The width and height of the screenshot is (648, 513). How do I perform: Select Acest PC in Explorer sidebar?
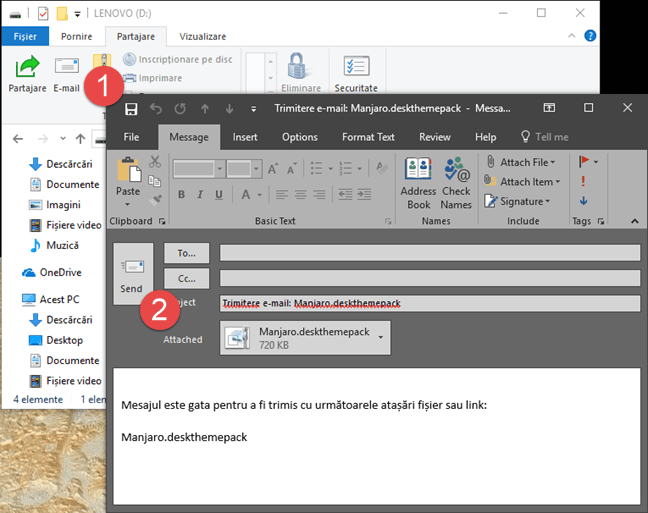50,299
